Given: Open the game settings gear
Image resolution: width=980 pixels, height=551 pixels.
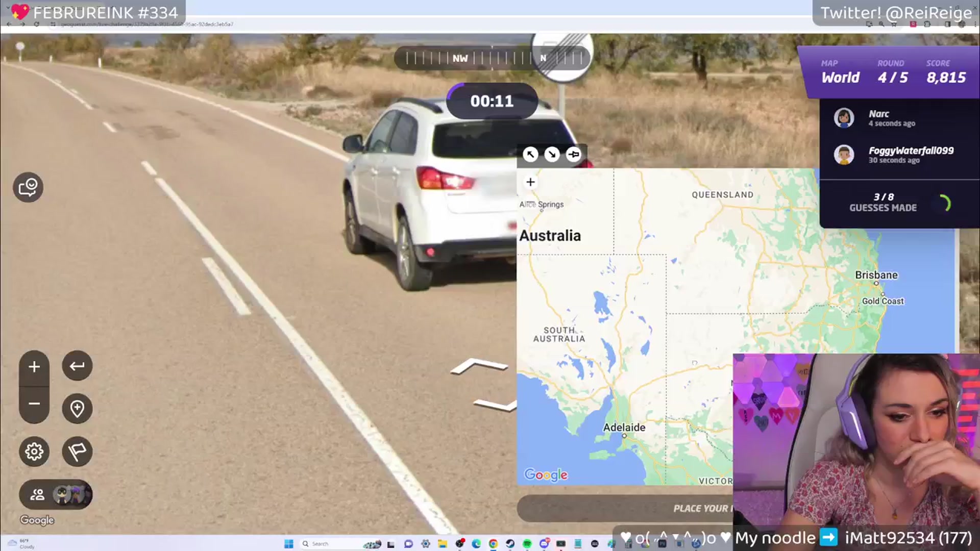Looking at the screenshot, I should (x=34, y=452).
